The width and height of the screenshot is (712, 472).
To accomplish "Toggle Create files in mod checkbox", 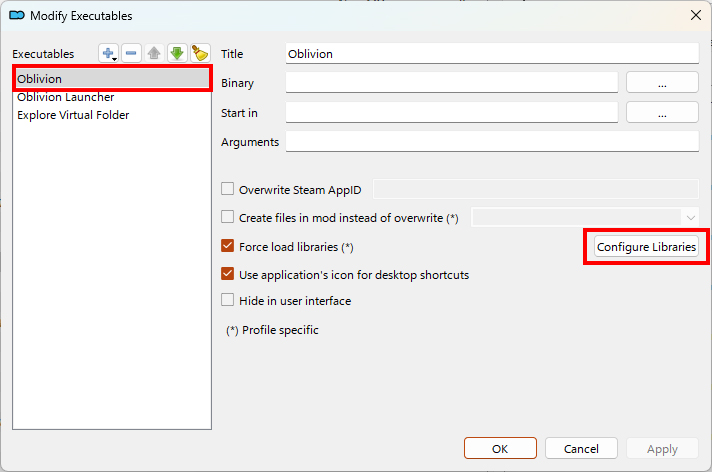I will click(228, 217).
